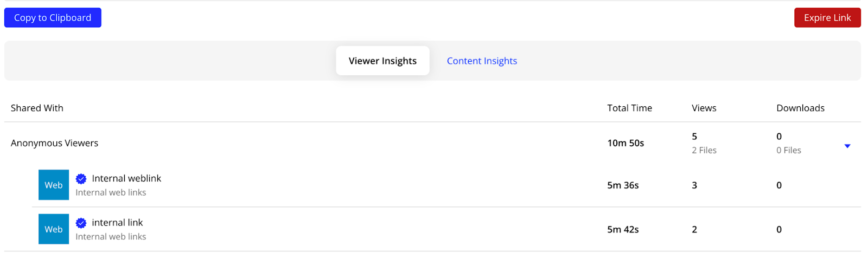Open the Content Insights tab
Image resolution: width=868 pixels, height=259 pixels.
tap(482, 61)
